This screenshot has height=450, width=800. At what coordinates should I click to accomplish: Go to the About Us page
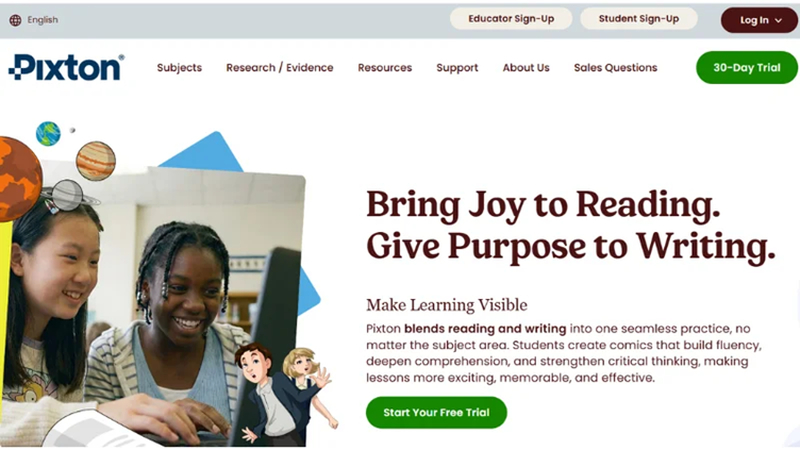coord(526,67)
